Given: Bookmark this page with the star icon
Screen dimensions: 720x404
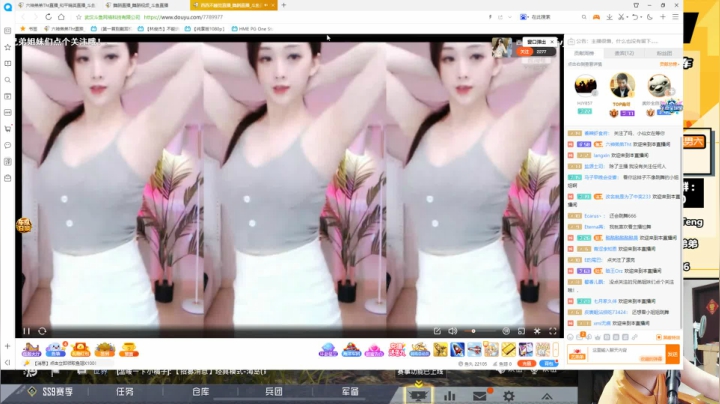Looking at the screenshot, I should [79, 17].
